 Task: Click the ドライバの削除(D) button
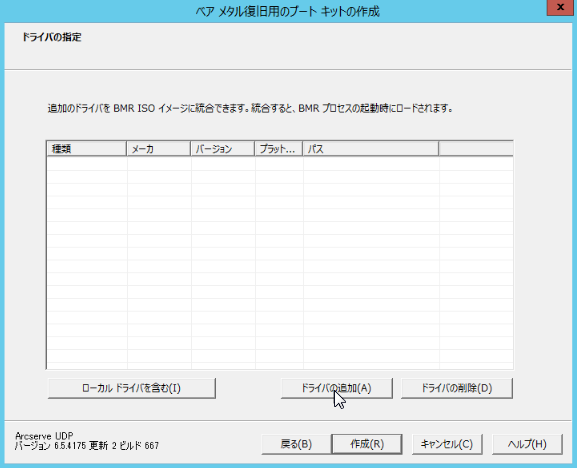point(457,388)
